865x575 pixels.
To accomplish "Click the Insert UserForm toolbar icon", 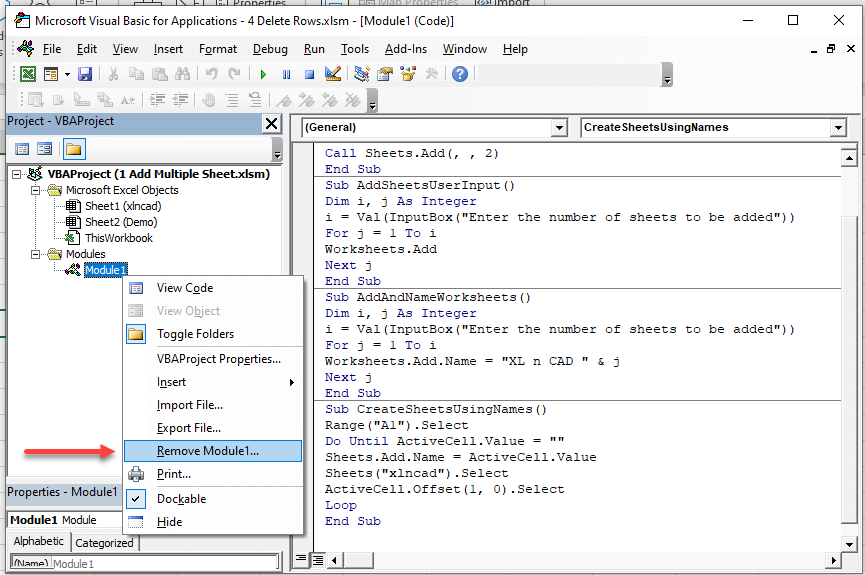I will (51, 74).
